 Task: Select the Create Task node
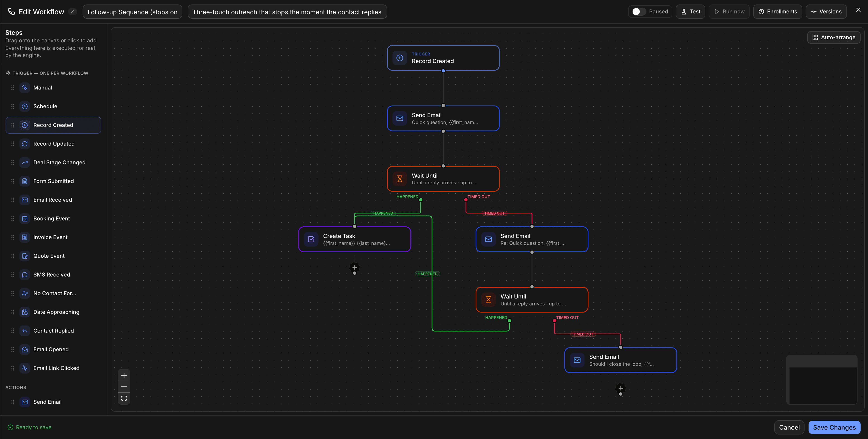point(354,239)
